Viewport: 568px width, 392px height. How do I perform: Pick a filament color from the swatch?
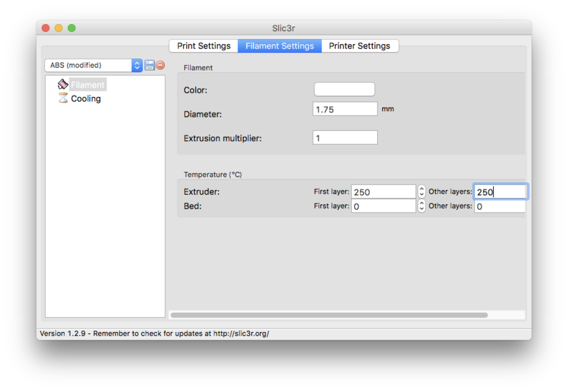(x=344, y=89)
